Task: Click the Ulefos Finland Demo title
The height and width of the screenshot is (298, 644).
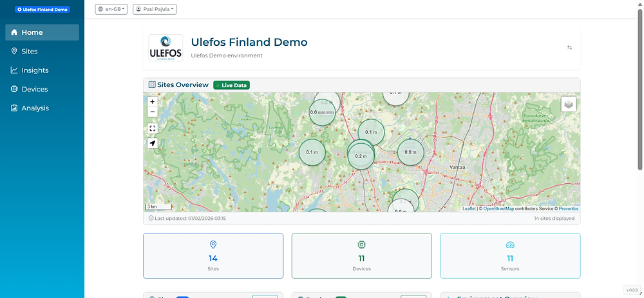Action: (x=249, y=42)
